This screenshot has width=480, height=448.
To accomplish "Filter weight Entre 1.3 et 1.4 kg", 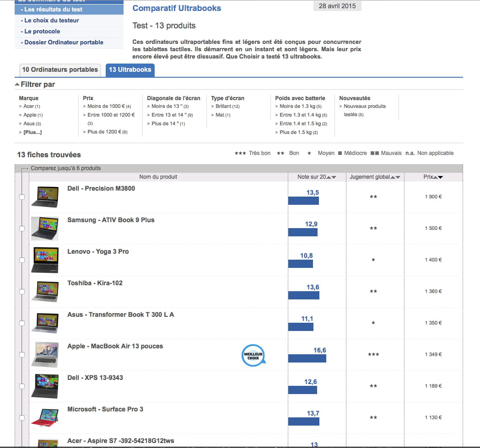I will pos(303,115).
